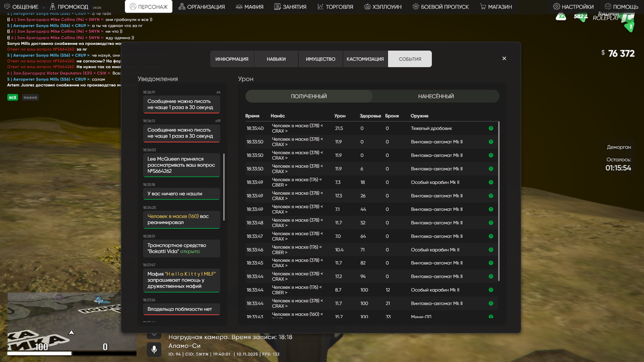The height and width of the screenshot is (362, 644).
Task: Show ПОЛУЧЕННЫЙ received damage
Action: [309, 96]
